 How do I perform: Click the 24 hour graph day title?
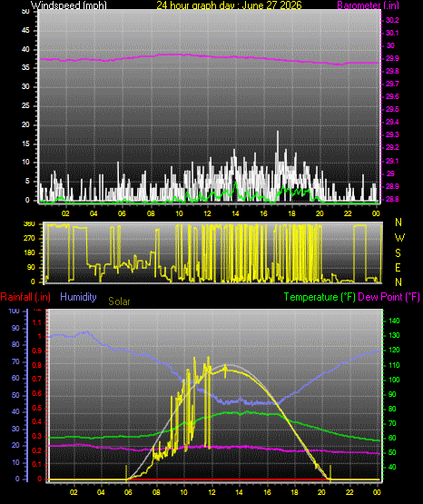[229, 5]
